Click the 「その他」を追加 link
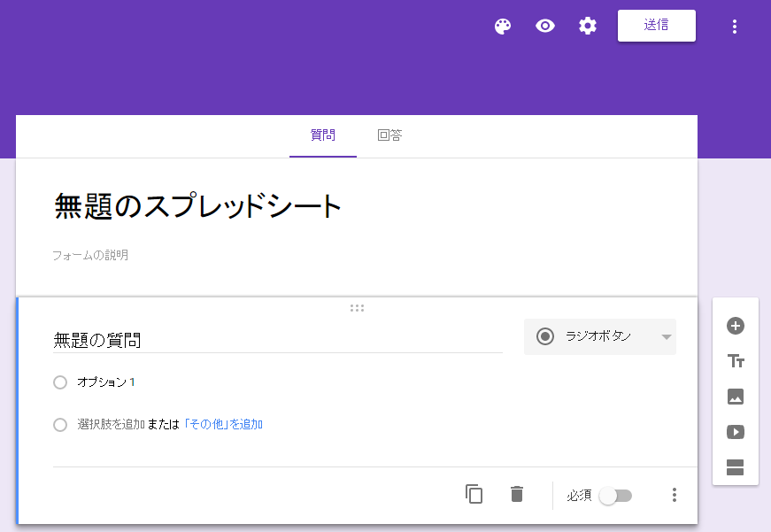771x532 pixels. [x=223, y=424]
